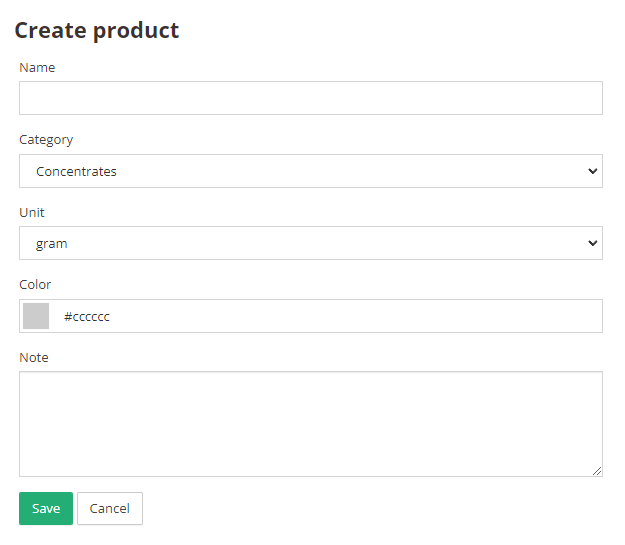The image size is (625, 545).
Task: Click the Category field label
Action: click(x=46, y=140)
